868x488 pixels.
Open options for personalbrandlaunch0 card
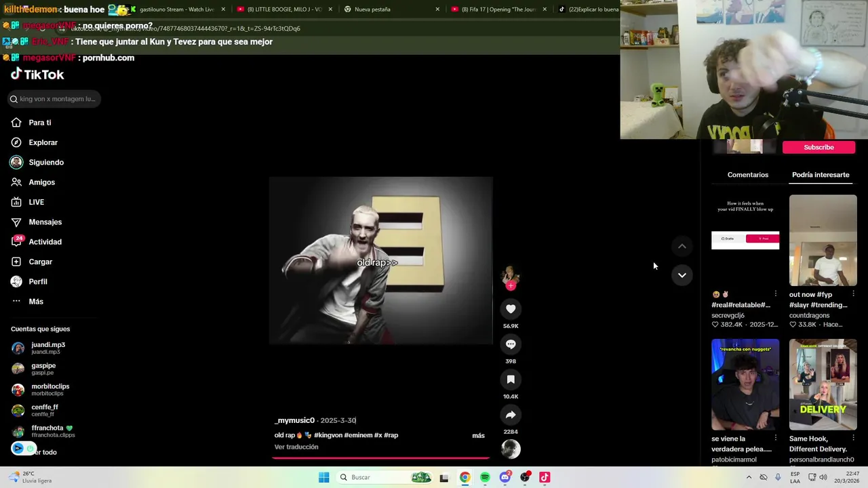coord(853,439)
